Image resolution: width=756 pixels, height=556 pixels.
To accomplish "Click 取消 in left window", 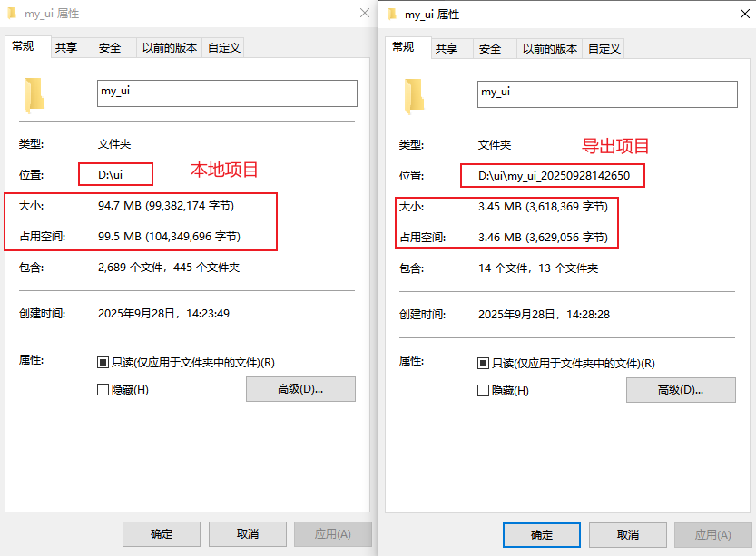I will [248, 534].
